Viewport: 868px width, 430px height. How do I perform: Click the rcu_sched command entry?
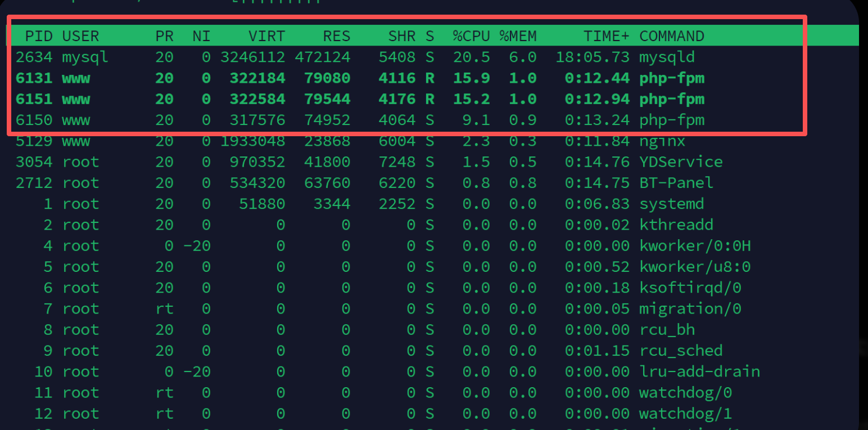(680, 351)
